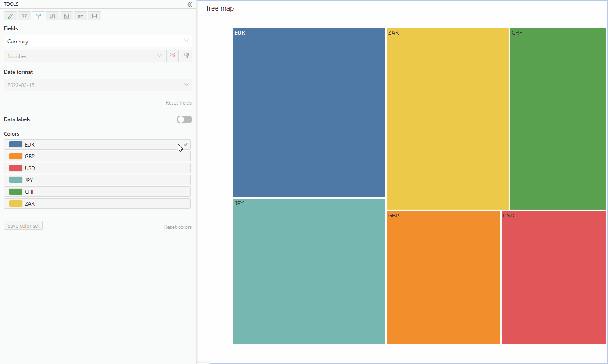Collapse the Tools panel with double chevron

(x=190, y=4)
